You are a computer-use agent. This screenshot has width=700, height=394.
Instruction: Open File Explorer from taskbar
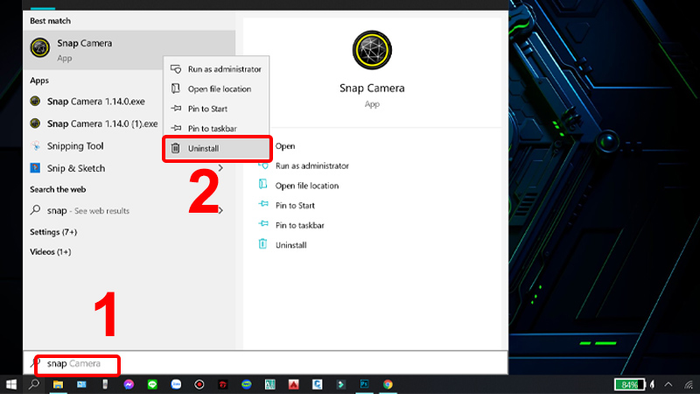[x=58, y=384]
